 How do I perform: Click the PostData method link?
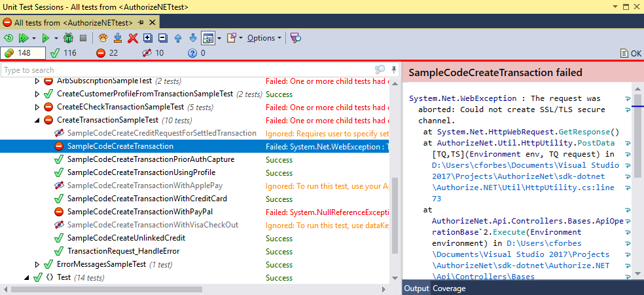pyautogui.click(x=596, y=143)
